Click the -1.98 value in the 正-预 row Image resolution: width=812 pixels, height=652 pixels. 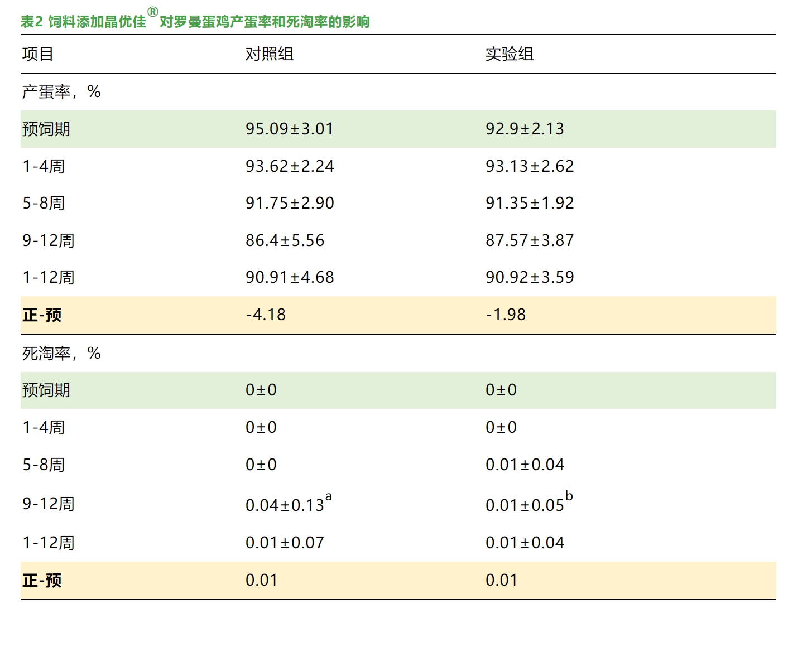click(x=506, y=315)
